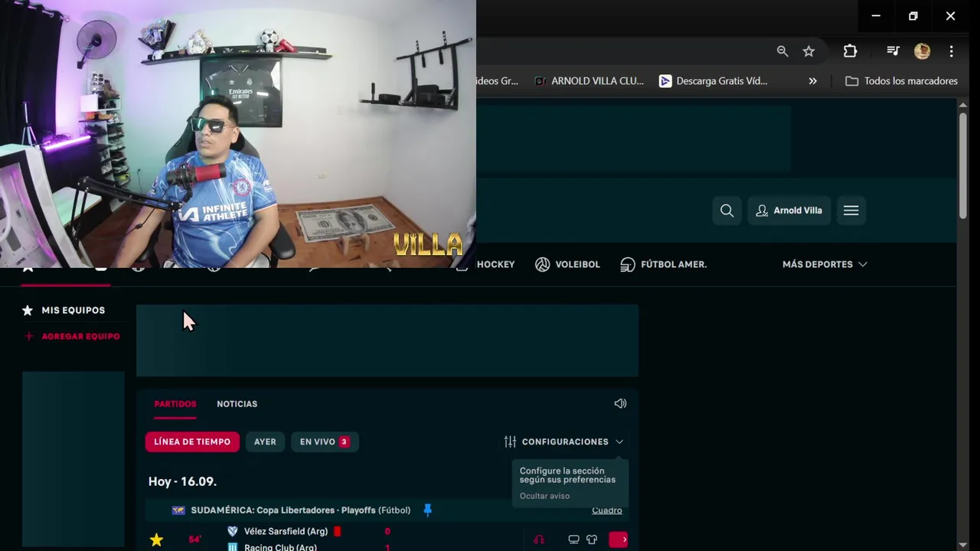Click the TV broadcast icon on match
Viewport: 980px width, 551px height.
[573, 540]
